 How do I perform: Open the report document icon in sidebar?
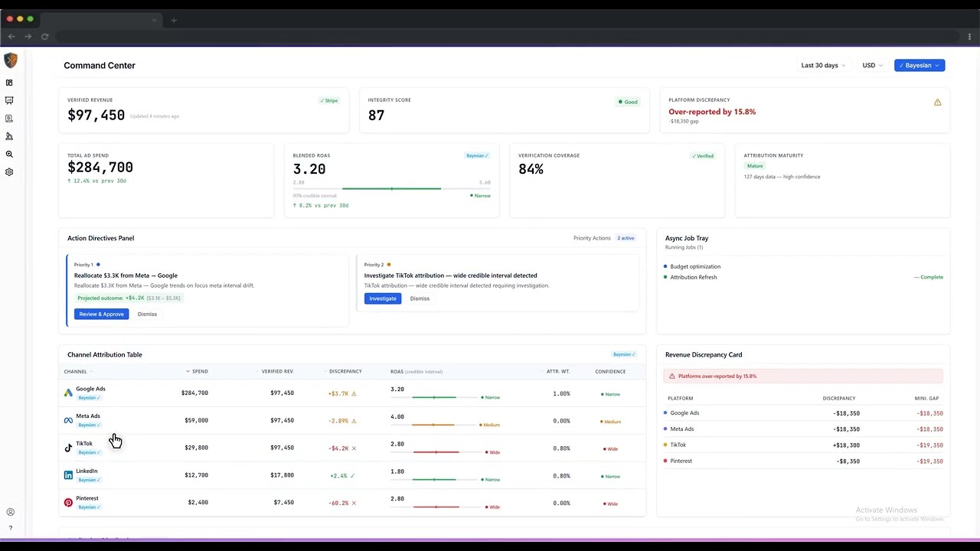(x=9, y=119)
